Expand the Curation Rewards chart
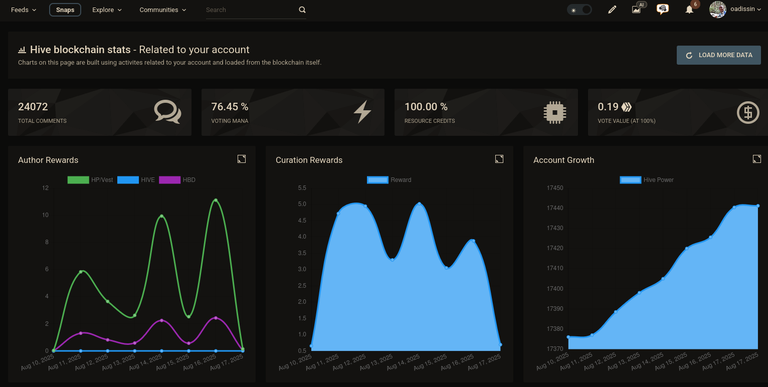 coord(499,159)
